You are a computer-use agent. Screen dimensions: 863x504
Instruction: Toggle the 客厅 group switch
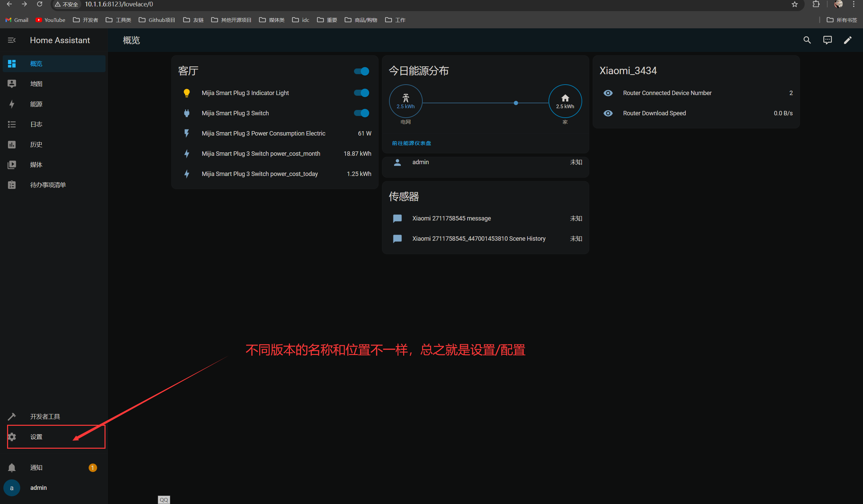(361, 71)
